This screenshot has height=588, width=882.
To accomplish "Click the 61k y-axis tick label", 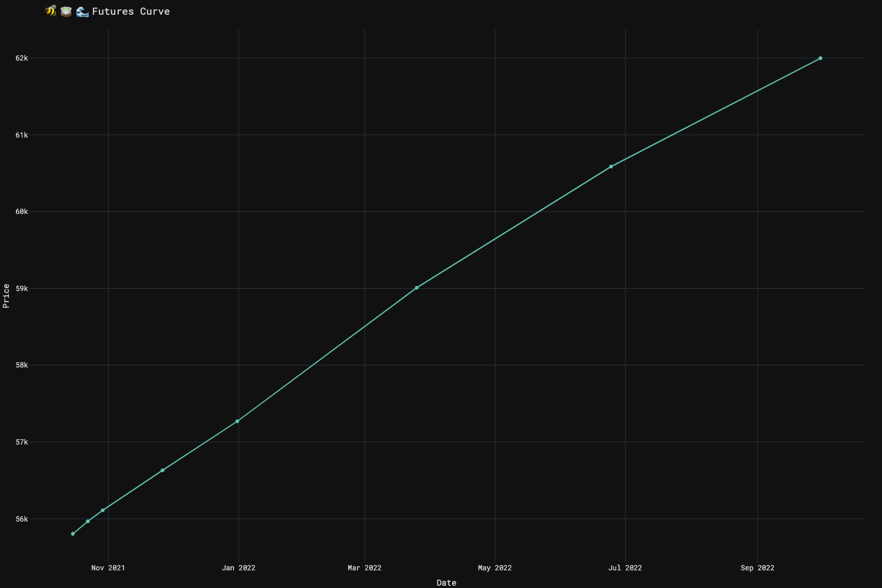I will click(22, 135).
